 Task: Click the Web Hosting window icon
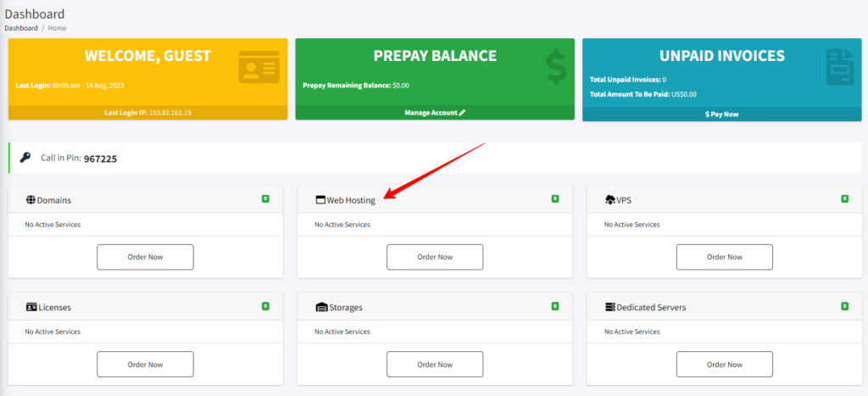(x=320, y=200)
